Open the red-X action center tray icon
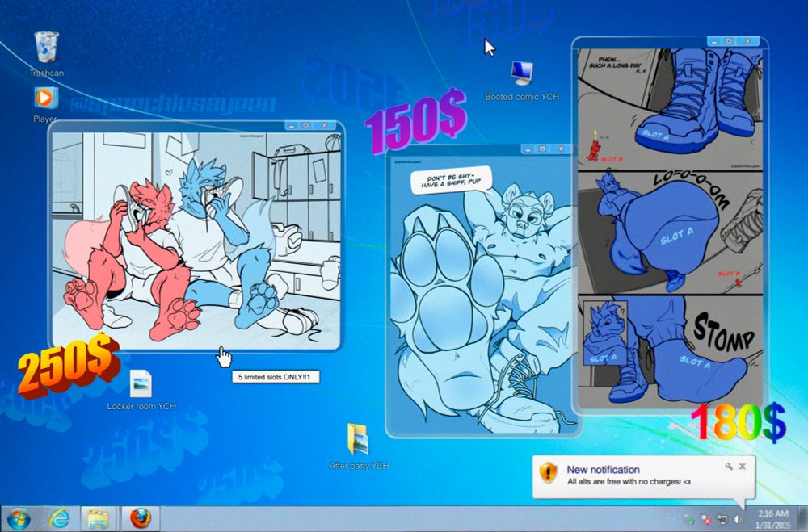This screenshot has width=808, height=532. click(x=706, y=520)
